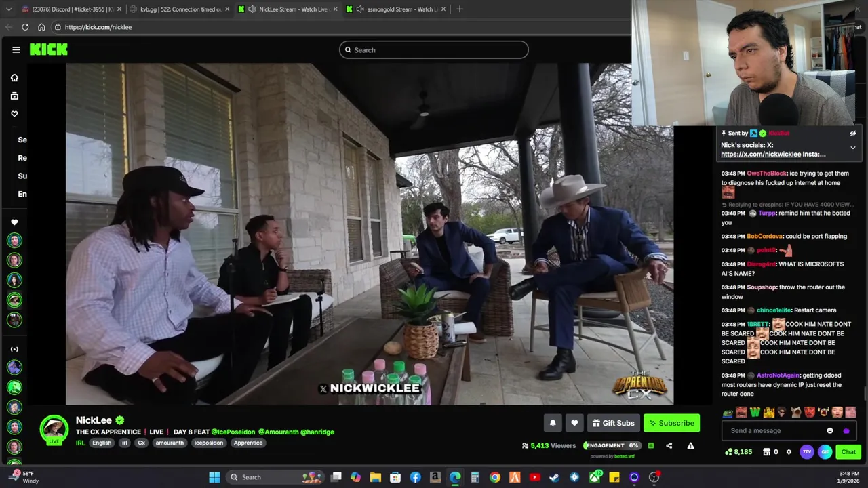Click BobCordova username in chat

[763, 237]
